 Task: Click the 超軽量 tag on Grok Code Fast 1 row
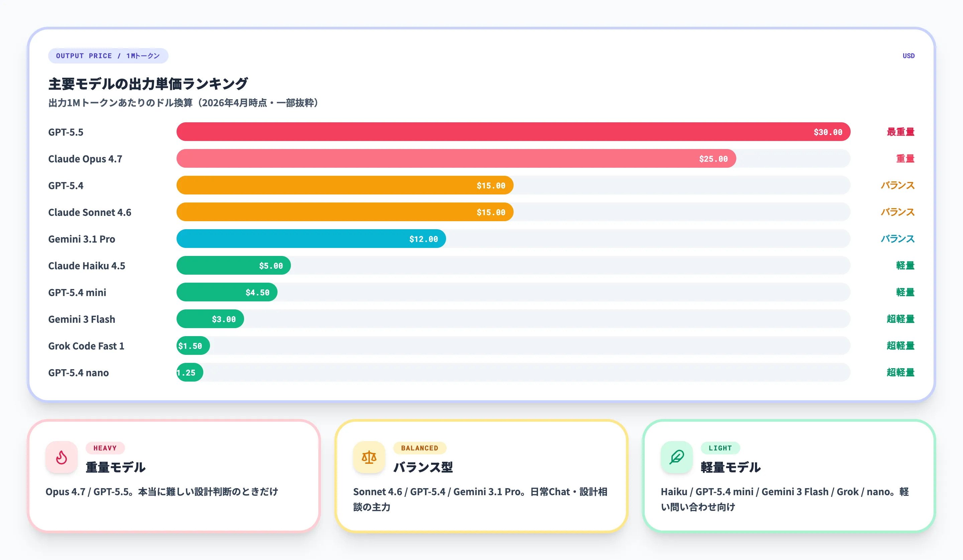point(901,346)
